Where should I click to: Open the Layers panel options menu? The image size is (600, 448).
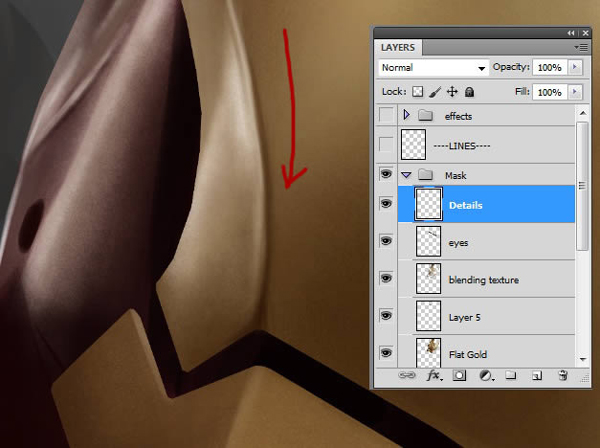point(581,47)
